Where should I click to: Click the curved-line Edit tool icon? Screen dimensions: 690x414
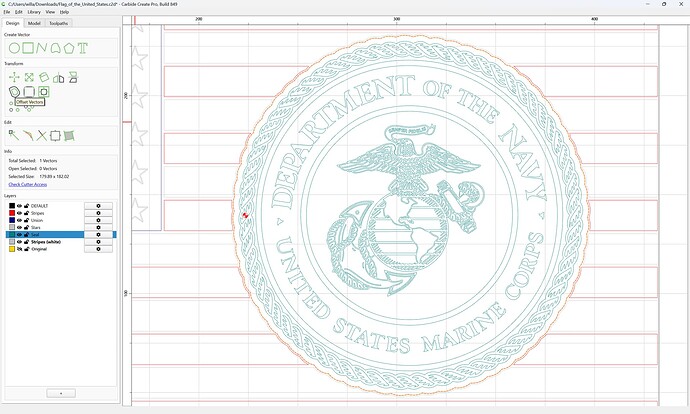(28, 136)
